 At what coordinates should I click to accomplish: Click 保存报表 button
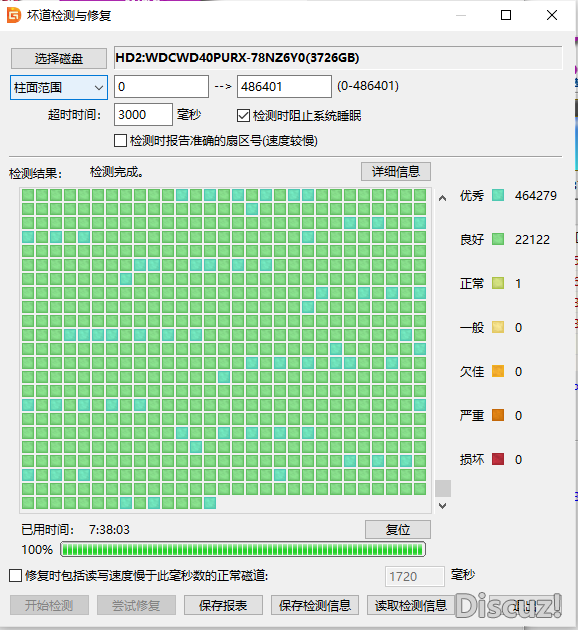pyautogui.click(x=223, y=605)
